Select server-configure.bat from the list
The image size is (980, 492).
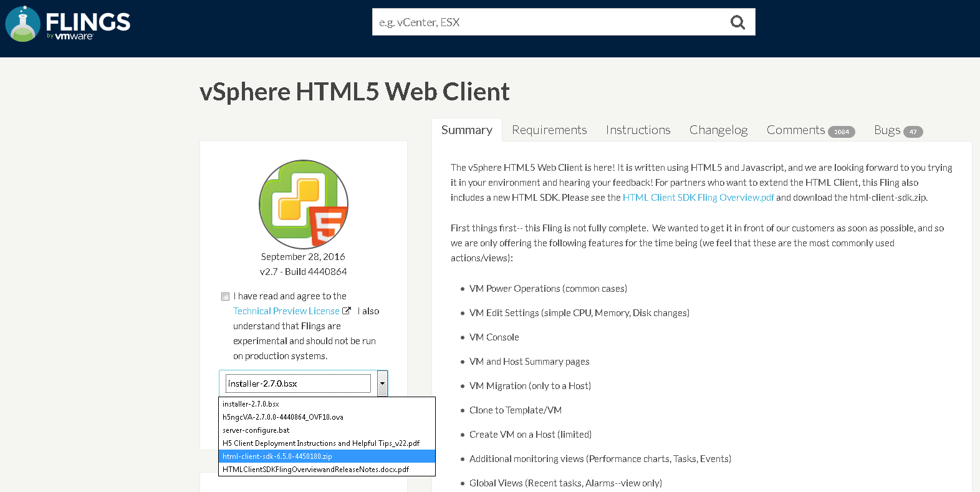point(256,430)
